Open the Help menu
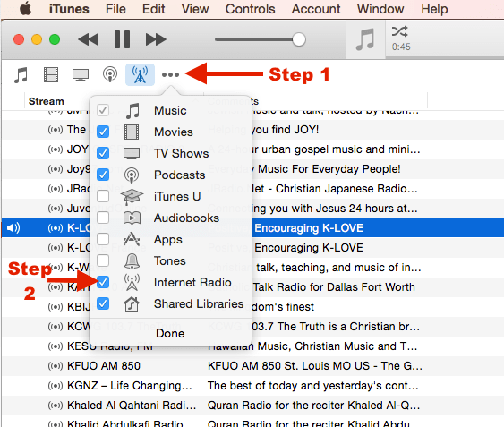Viewport: 504px width, 427px height. click(x=434, y=9)
